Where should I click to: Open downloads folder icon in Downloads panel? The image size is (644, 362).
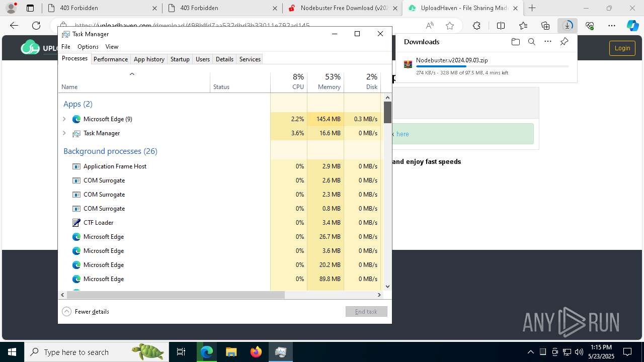[515, 42]
